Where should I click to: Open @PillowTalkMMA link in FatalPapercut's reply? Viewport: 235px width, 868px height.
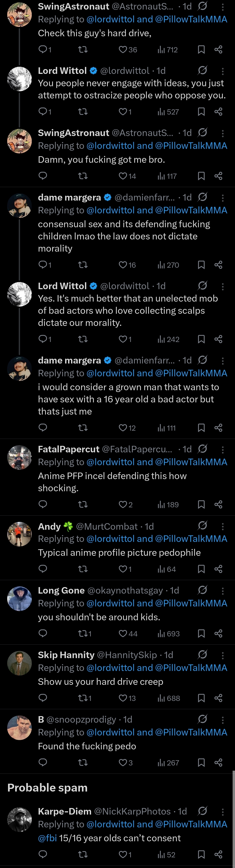pos(191,462)
